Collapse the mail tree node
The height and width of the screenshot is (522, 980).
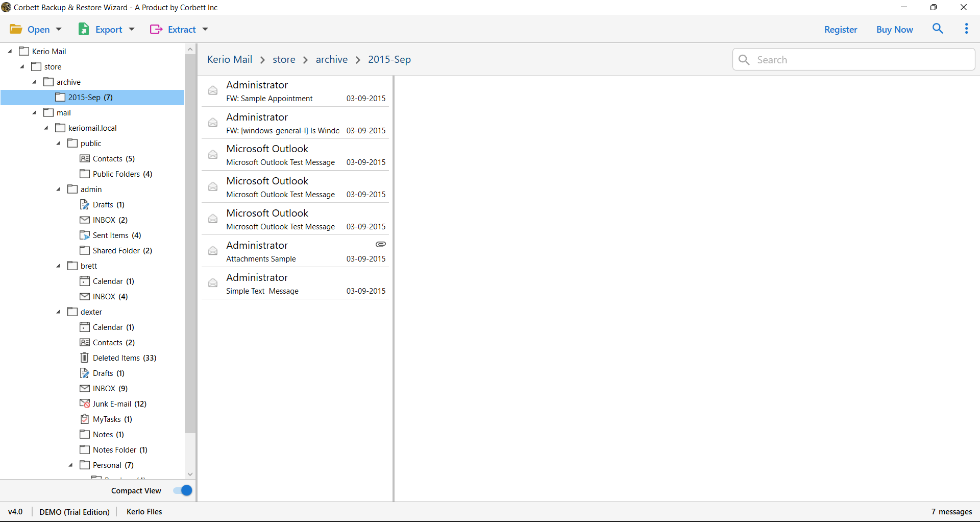[35, 112]
